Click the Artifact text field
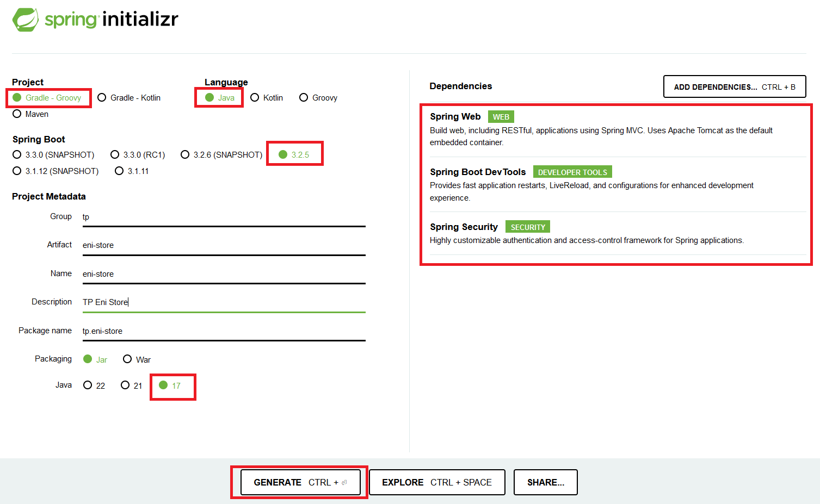This screenshot has height=504, width=820. click(223, 245)
